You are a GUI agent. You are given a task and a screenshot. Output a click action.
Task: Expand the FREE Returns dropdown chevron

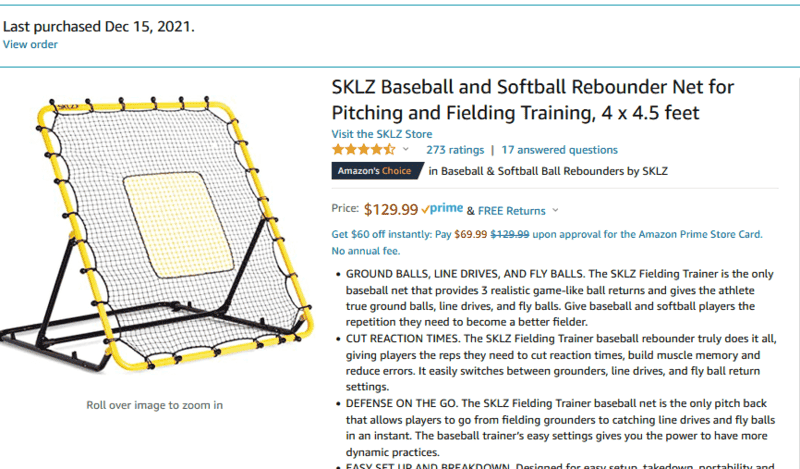tap(556, 210)
